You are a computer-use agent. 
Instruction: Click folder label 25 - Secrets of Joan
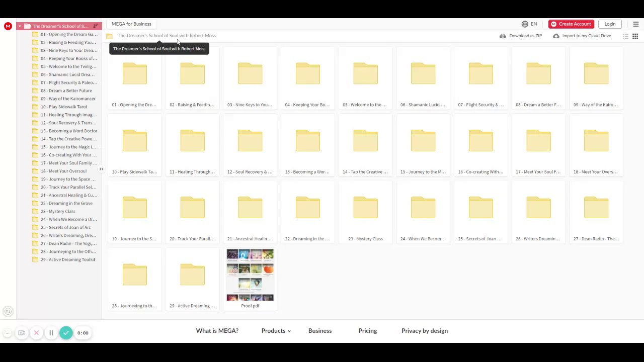(x=480, y=239)
